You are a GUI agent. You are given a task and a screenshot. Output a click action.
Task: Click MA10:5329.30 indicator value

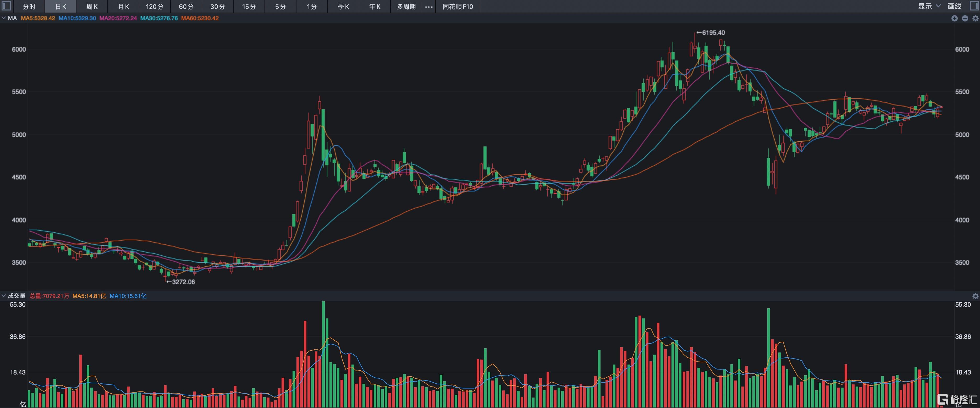tap(77, 18)
